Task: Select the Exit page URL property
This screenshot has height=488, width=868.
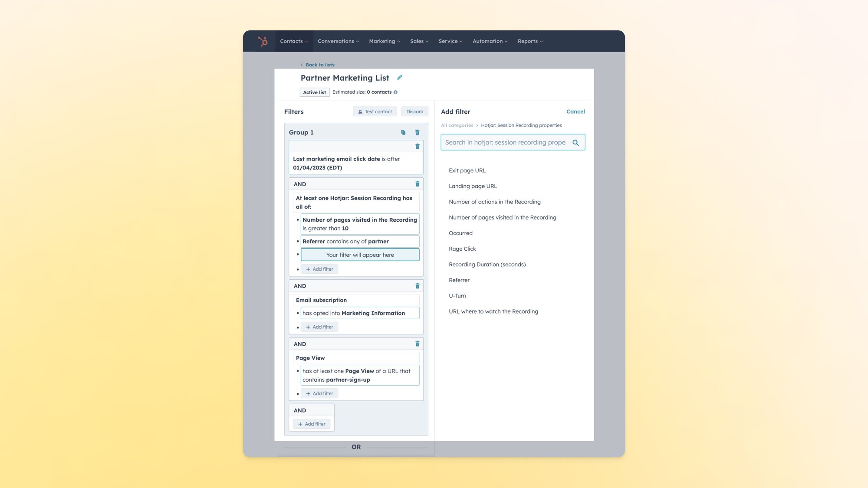Action: pyautogui.click(x=467, y=171)
